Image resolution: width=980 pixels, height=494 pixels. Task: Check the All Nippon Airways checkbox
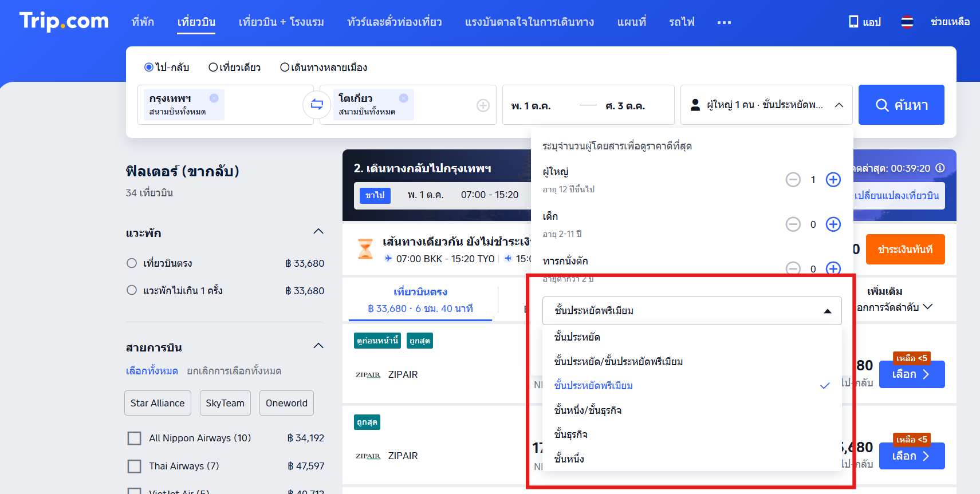click(134, 438)
